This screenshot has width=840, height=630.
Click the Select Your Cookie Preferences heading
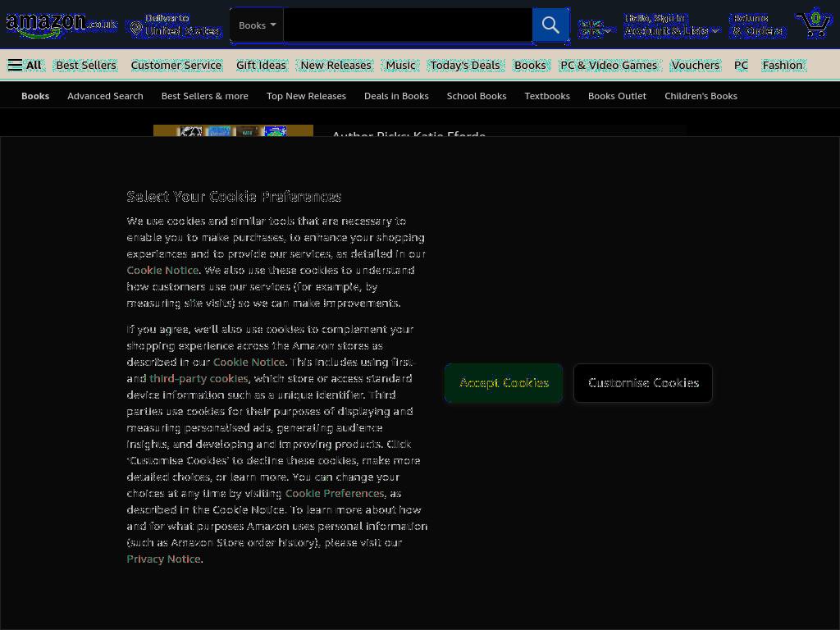coord(234,197)
